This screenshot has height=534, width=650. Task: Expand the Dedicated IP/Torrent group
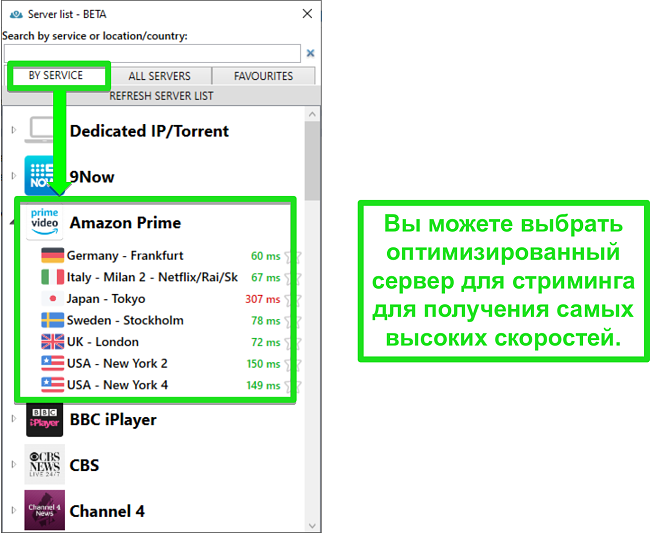[14, 130]
